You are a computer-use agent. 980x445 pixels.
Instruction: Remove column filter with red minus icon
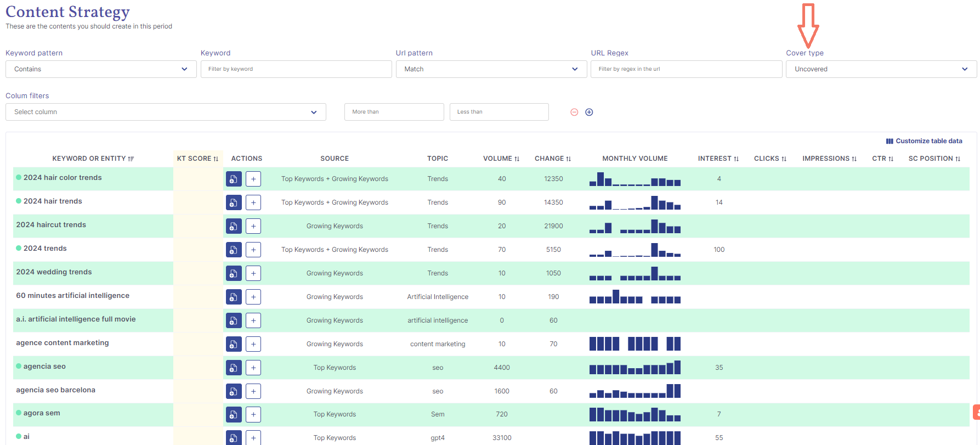[x=574, y=112]
